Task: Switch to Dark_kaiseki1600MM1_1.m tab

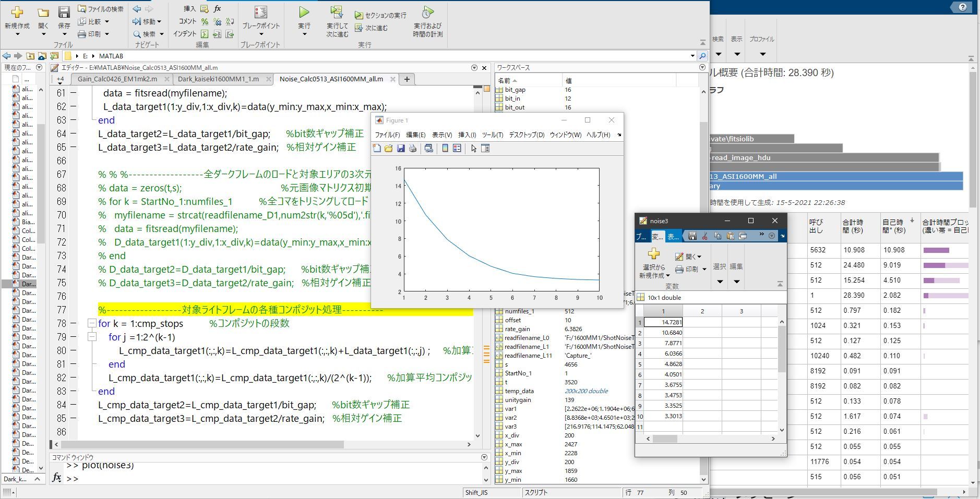Action: tap(218, 79)
